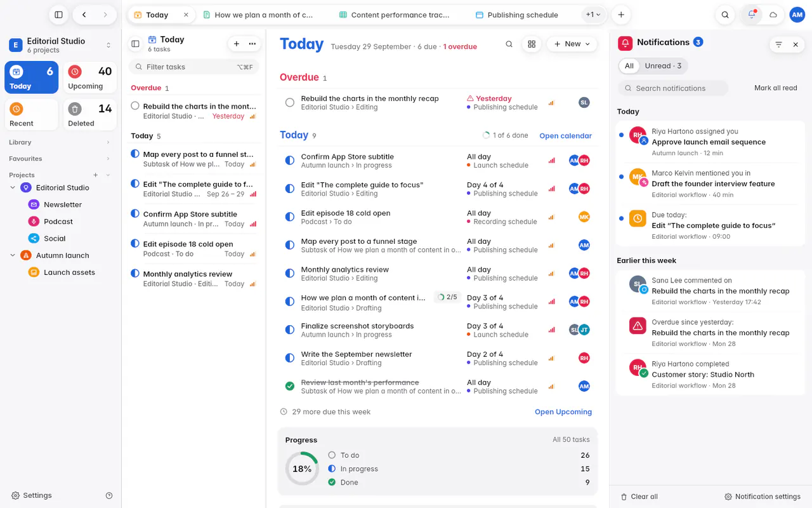This screenshot has height=508, width=812.
Task: Add a new tab with the plus button
Action: coord(621,15)
